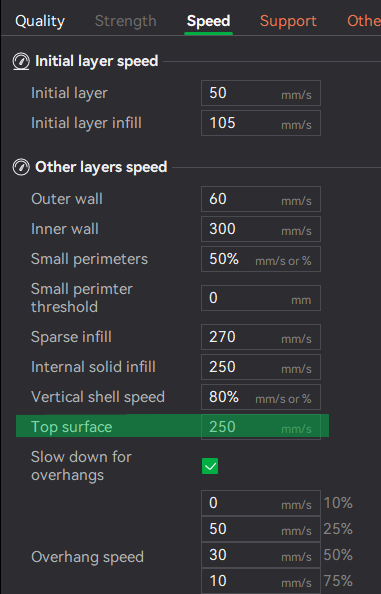Edit the Inner wall speed value
Screen dimensions: 381x594
(261, 229)
